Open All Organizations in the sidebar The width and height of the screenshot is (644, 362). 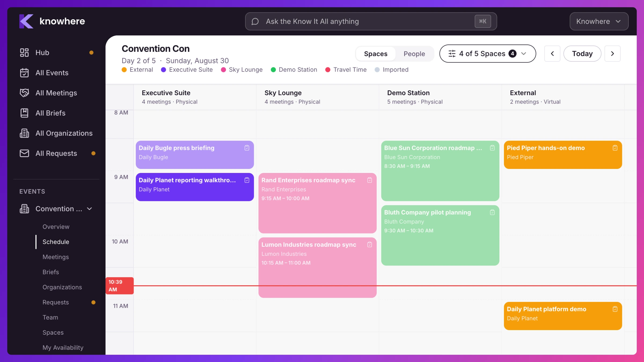point(56,133)
